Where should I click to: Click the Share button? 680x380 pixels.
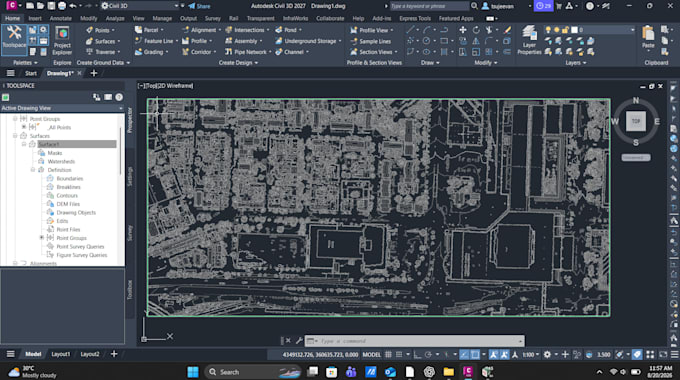(x=199, y=6)
